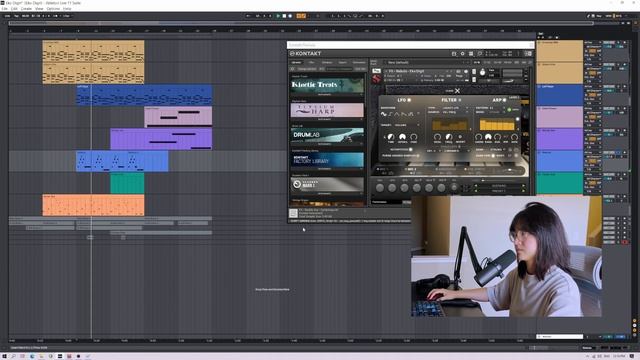Image resolution: width=640 pixels, height=360 pixels.
Task: Toggle the LFO power switch
Action: [x=409, y=100]
